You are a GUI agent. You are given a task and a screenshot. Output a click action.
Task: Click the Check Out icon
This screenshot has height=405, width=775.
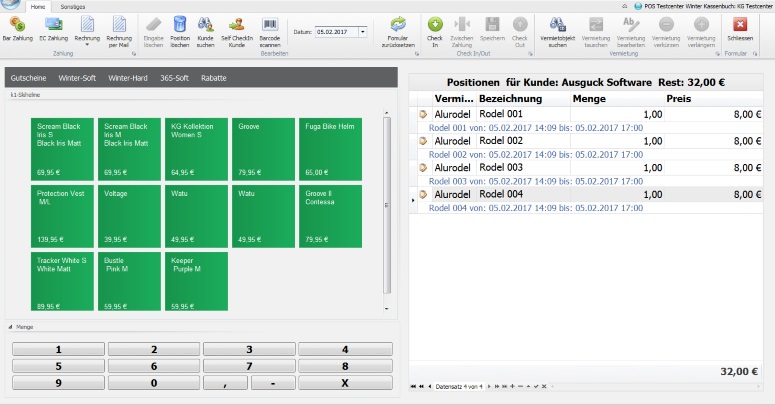519,24
